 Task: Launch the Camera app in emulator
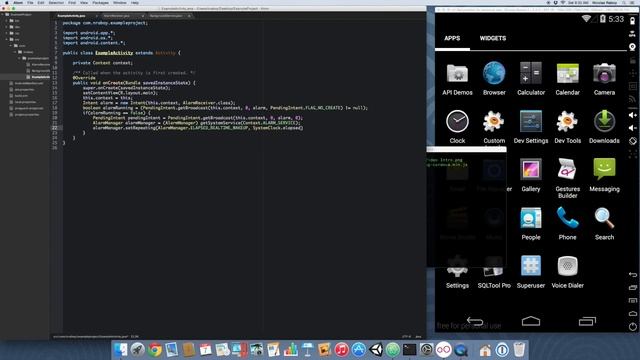point(604,79)
